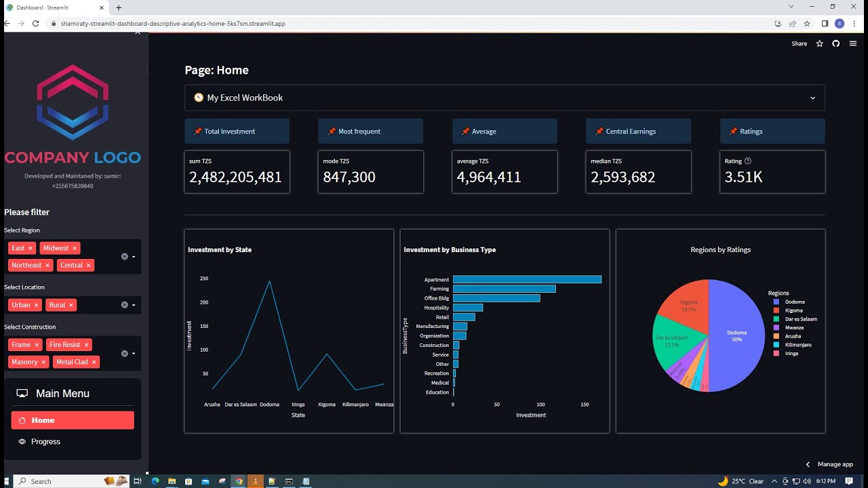Remove the Fire Resist construction tag

click(86, 344)
